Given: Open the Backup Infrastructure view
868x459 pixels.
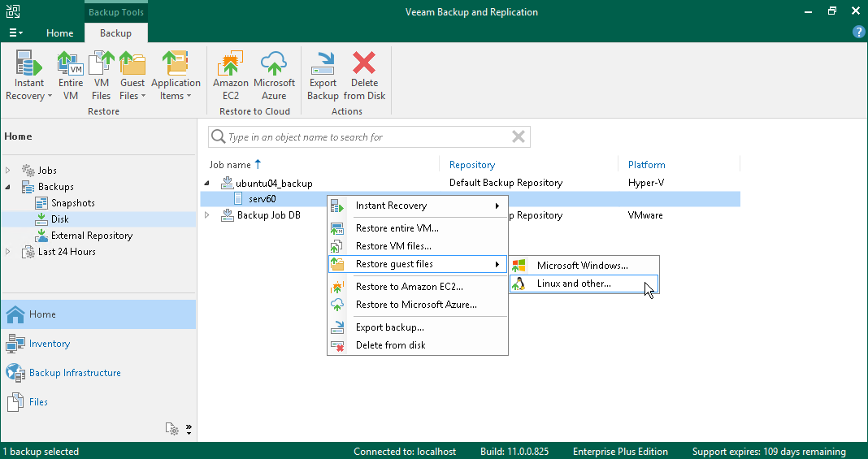Looking at the screenshot, I should tap(75, 373).
